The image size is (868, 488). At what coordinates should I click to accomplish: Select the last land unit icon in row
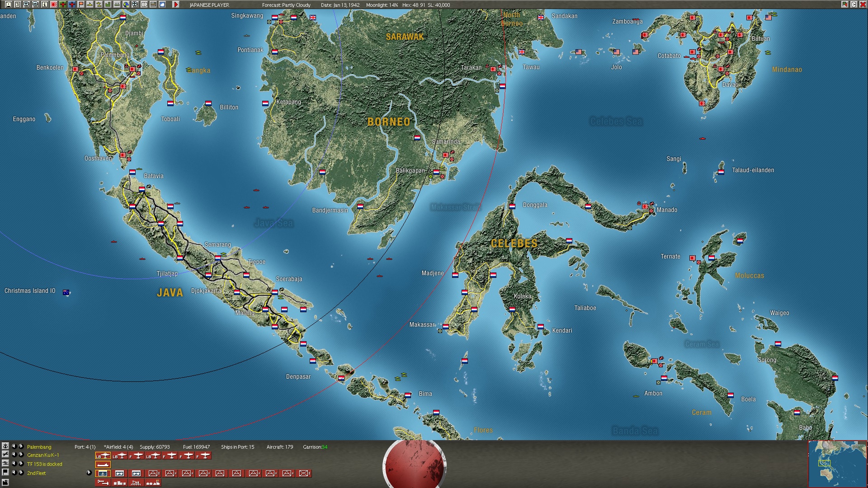(304, 474)
